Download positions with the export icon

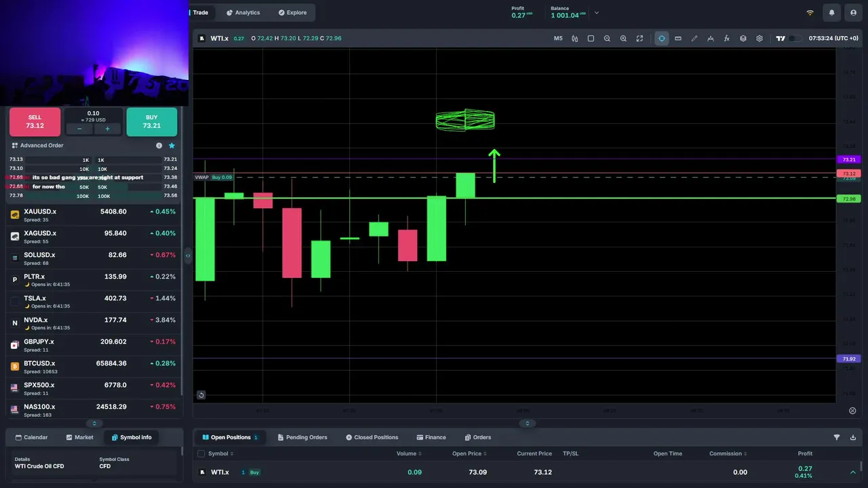[x=853, y=438]
